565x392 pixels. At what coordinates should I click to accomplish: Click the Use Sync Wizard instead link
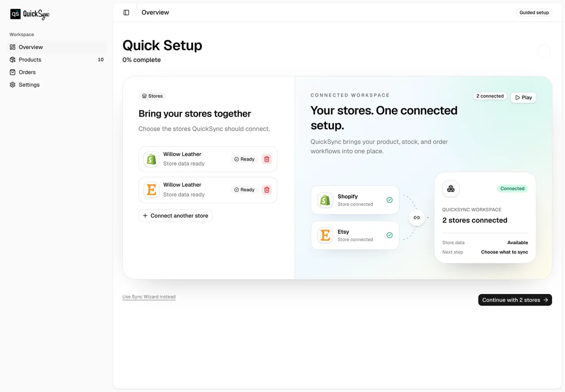tap(149, 297)
